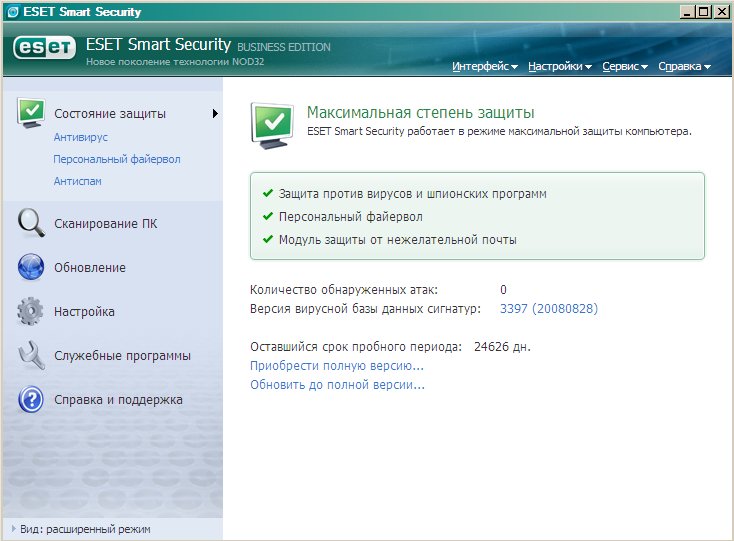Toggle Вид: расширенный режим view mode
734x541 pixels.
coord(81,529)
